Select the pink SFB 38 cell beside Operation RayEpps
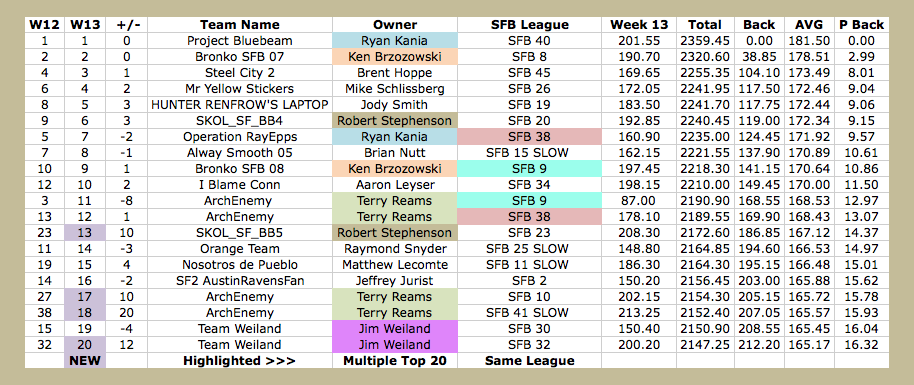Screen dimensions: 914x385 coord(529,136)
